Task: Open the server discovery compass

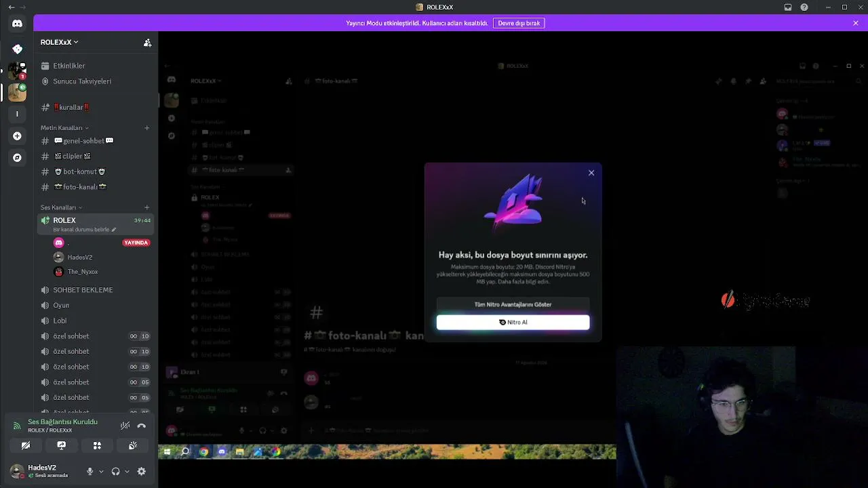Action: pyautogui.click(x=17, y=158)
